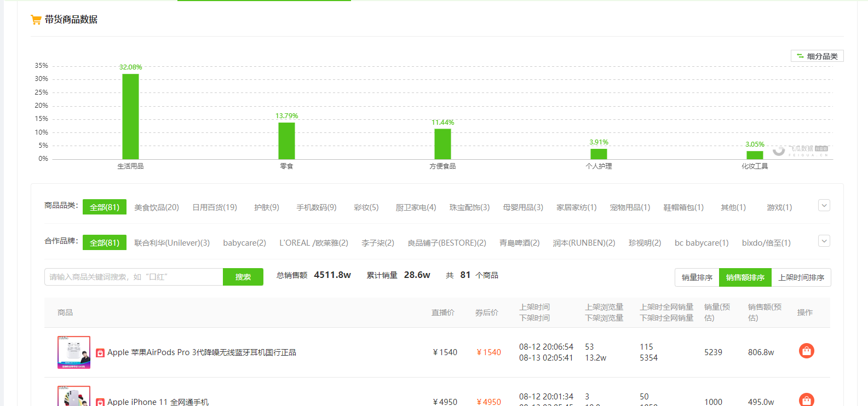The image size is (868, 406).
Task: Filter by brand babycare(2)
Action: point(244,243)
